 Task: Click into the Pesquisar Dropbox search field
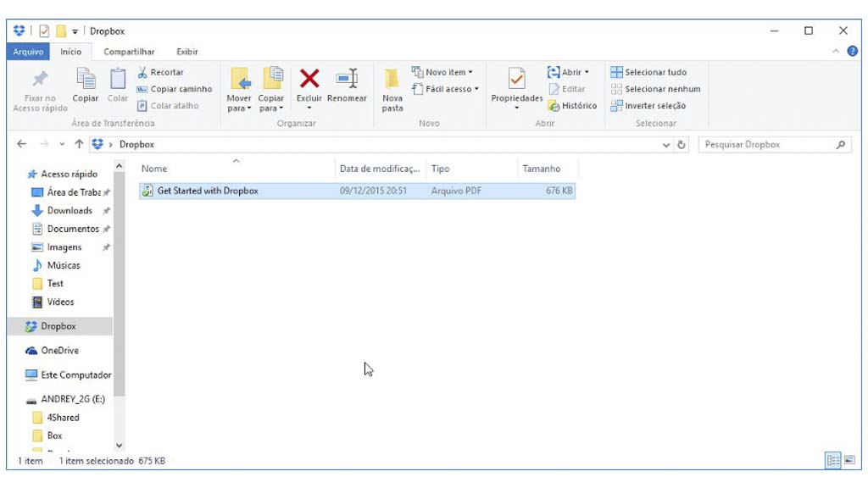pyautogui.click(x=767, y=145)
